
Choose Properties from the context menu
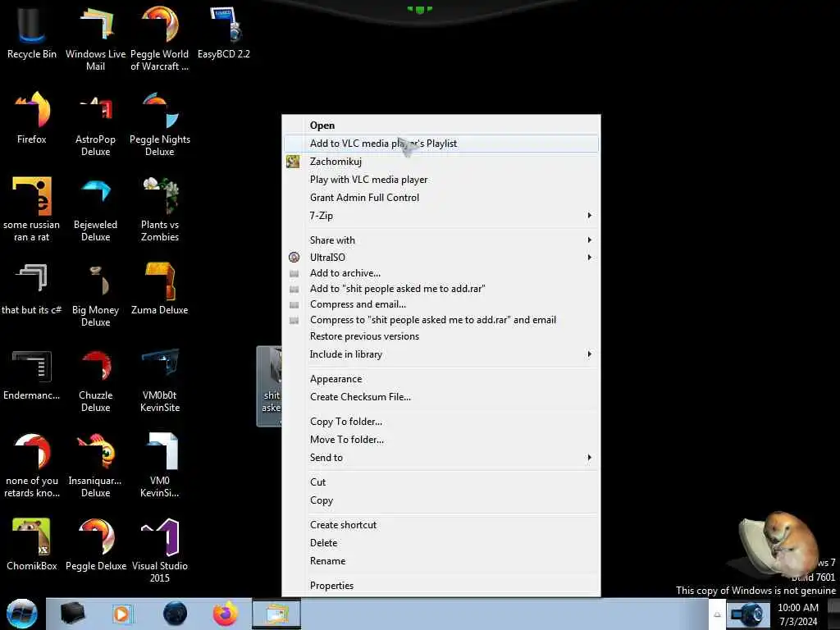[x=441, y=586]
